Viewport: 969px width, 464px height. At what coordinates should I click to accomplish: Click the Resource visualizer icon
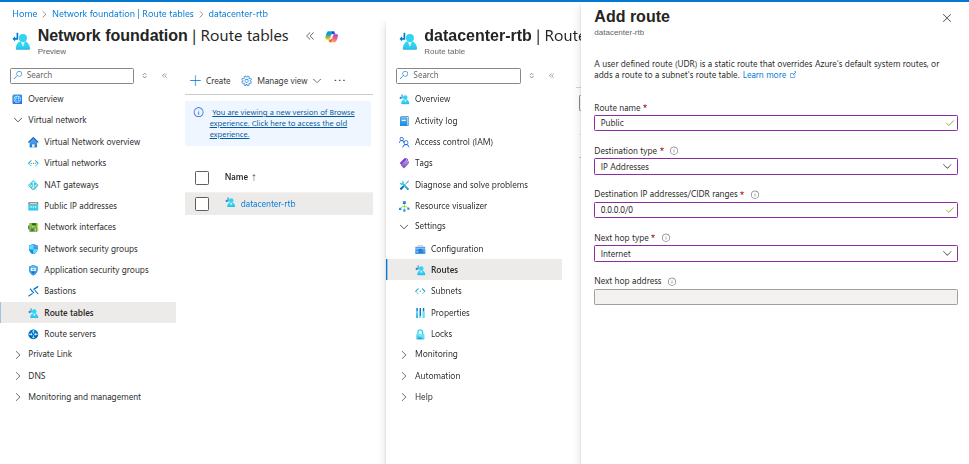click(404, 206)
